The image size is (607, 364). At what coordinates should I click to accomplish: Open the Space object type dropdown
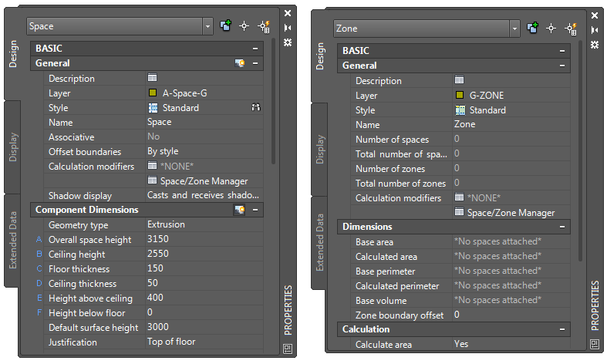[x=207, y=26]
